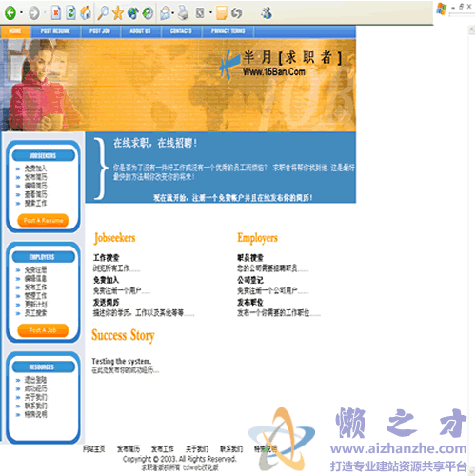
Task: Open first link under the JOBSEEKERS sidebar box
Action: coord(35,169)
